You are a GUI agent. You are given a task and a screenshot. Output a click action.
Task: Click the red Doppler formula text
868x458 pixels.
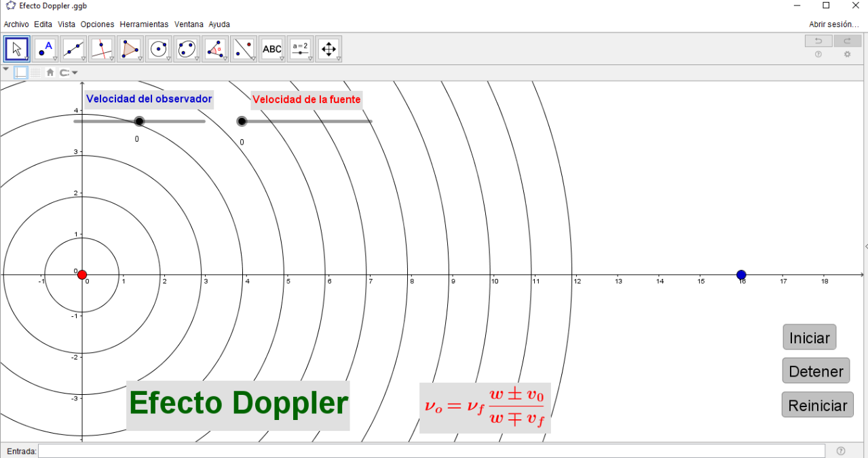(x=485, y=407)
